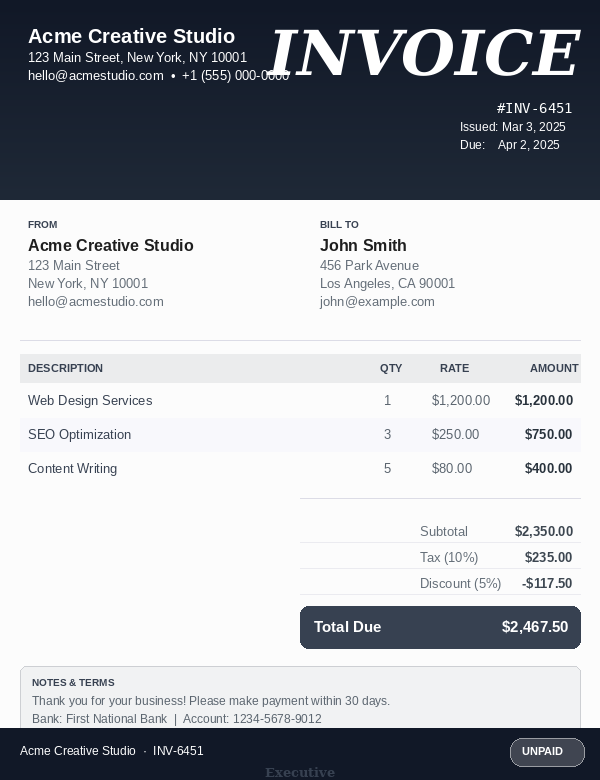Click 456 Park Avenue address line
The image size is (600, 780).
[x=369, y=265]
